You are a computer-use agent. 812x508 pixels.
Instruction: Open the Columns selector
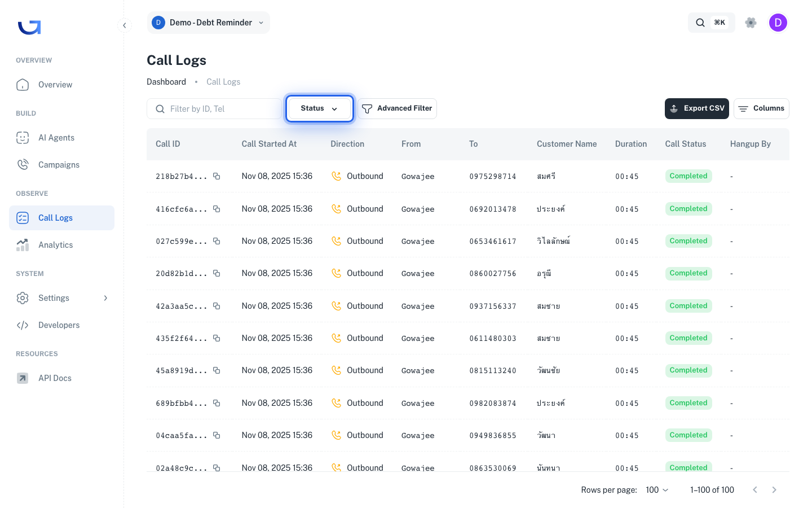pos(761,108)
